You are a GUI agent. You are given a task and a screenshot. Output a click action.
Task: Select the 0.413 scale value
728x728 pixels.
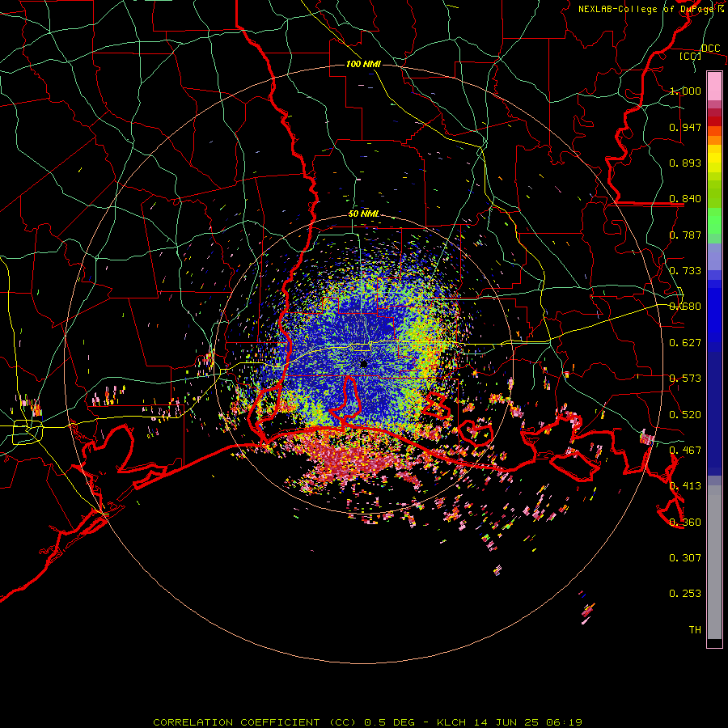click(685, 486)
